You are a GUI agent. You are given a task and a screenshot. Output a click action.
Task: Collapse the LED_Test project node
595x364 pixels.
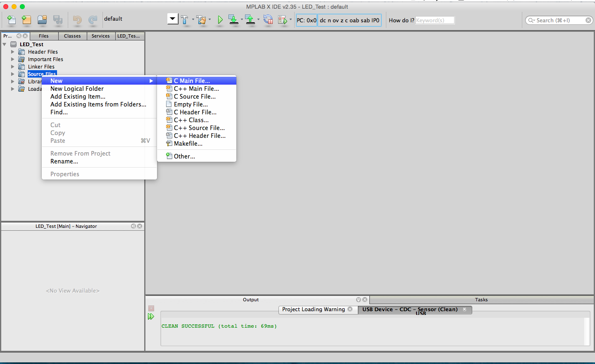point(5,45)
